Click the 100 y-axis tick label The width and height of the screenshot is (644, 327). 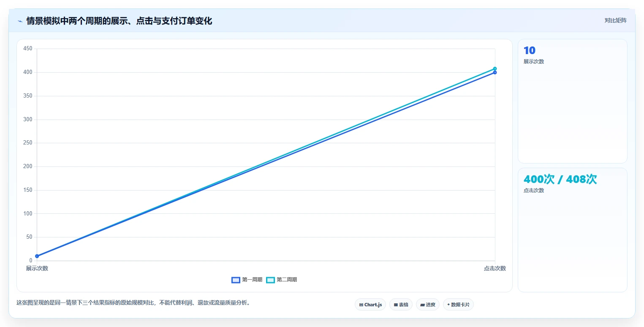28,213
